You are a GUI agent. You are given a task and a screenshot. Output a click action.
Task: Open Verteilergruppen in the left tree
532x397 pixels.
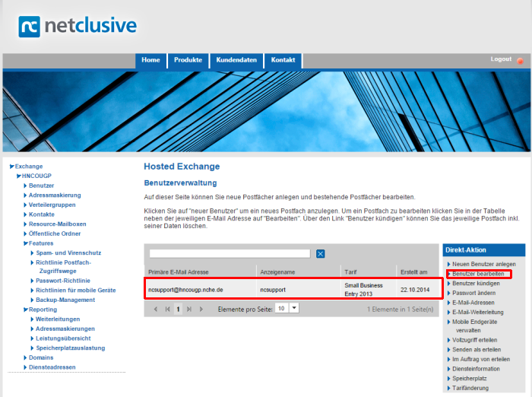coord(52,205)
